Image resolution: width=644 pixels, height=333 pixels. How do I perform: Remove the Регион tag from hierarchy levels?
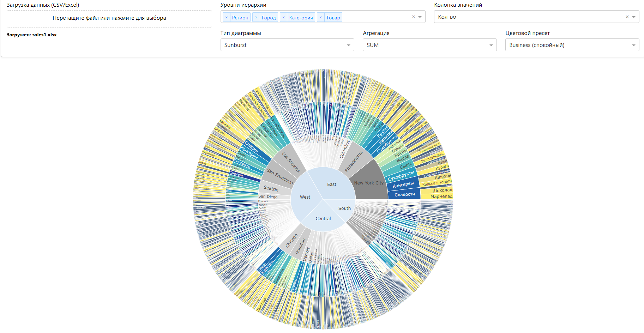pos(226,17)
